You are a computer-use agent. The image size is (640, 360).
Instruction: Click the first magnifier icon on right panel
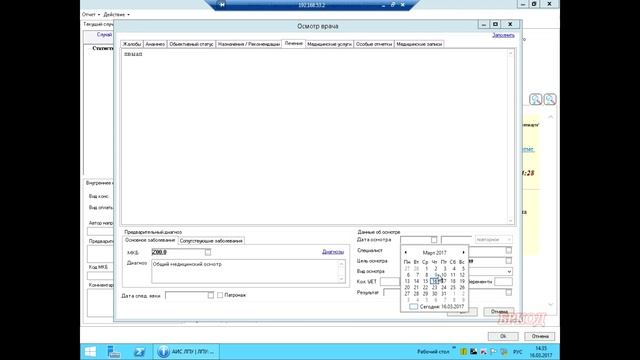536,99
